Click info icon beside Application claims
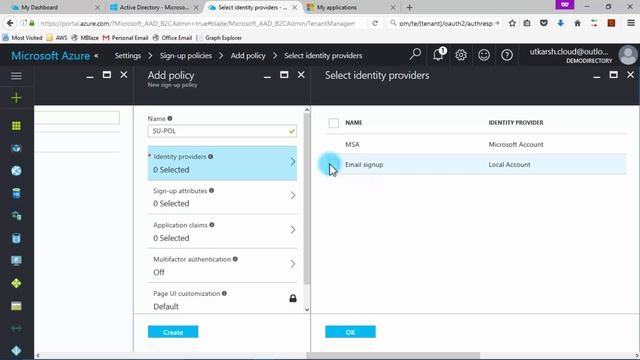The height and width of the screenshot is (360, 640). point(212,225)
